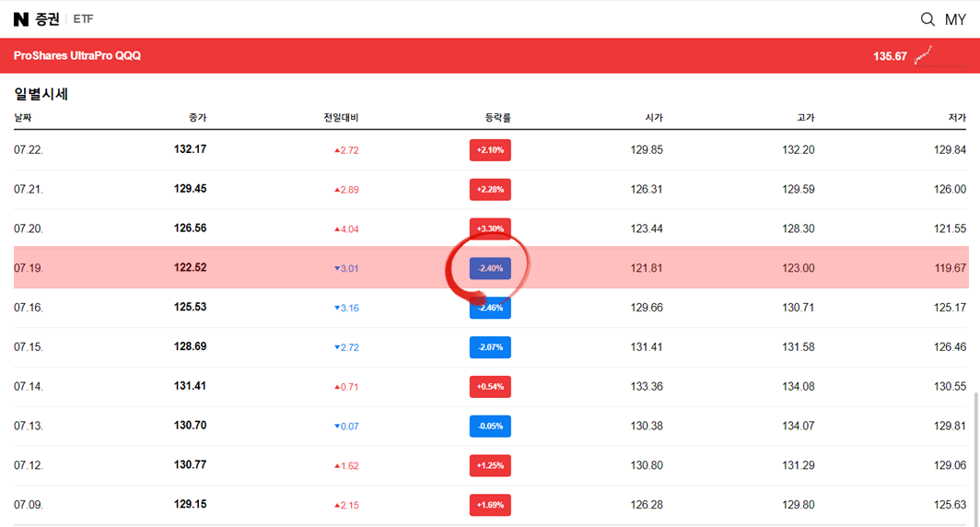Click the +0.54% change badge
Viewport: 980px width, 527px height.
pos(490,386)
